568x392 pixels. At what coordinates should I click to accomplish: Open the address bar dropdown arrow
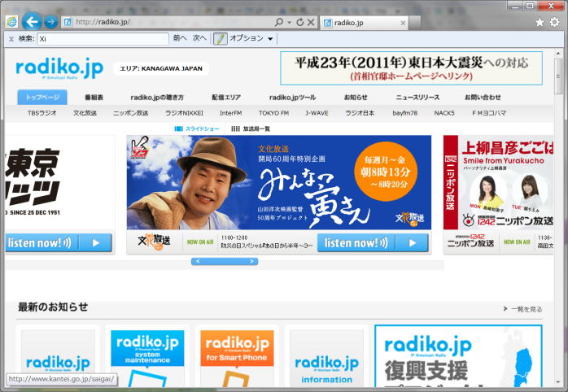[290, 23]
